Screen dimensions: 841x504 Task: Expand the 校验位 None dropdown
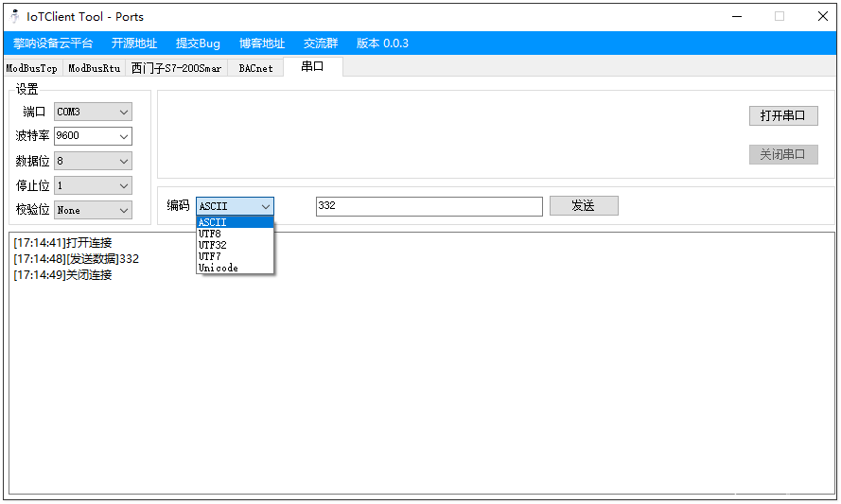click(x=93, y=210)
